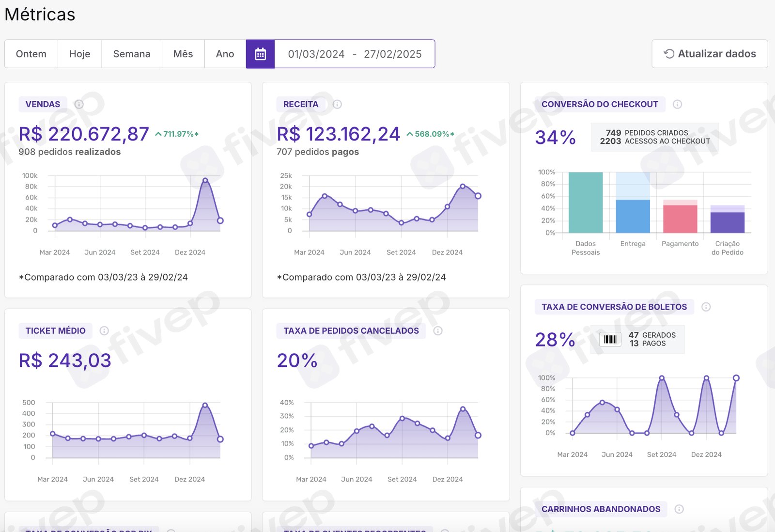This screenshot has width=775, height=532.
Task: Click info icon next to Ticket Médio
Action: (104, 331)
